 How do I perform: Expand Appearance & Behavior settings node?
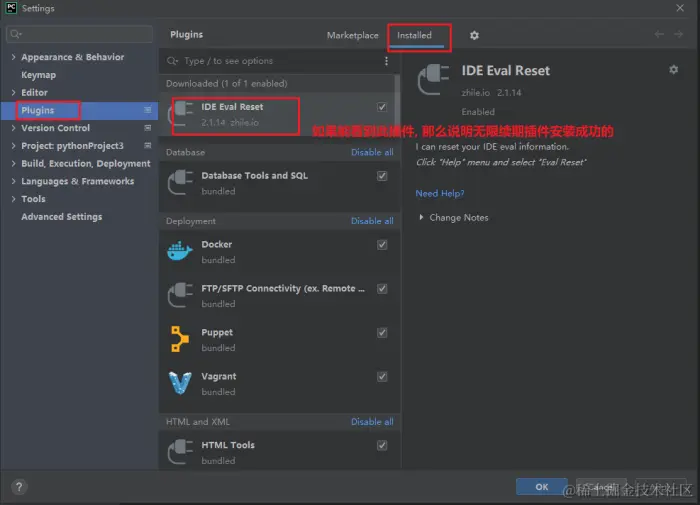pyautogui.click(x=13, y=57)
